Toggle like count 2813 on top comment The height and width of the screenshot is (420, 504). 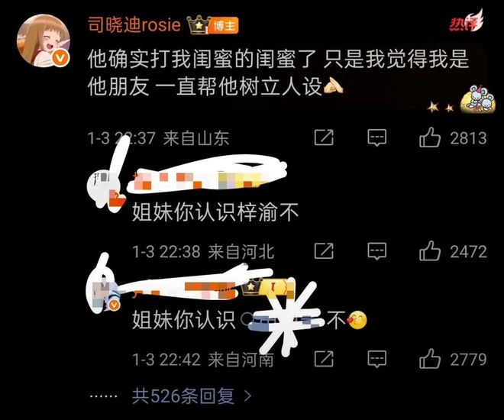point(468,138)
